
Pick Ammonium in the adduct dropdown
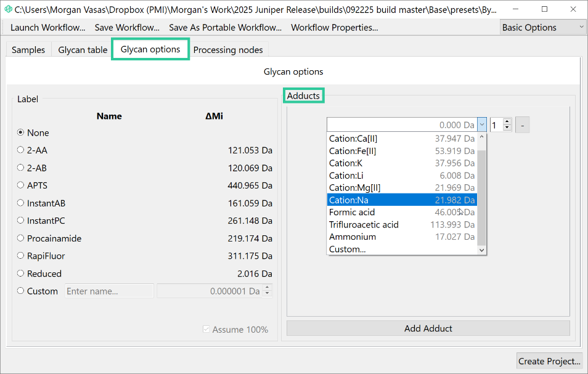tap(402, 237)
